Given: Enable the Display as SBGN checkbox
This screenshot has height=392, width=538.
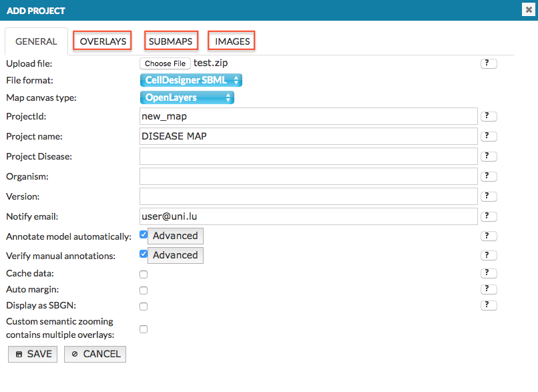Looking at the screenshot, I should [144, 307].
